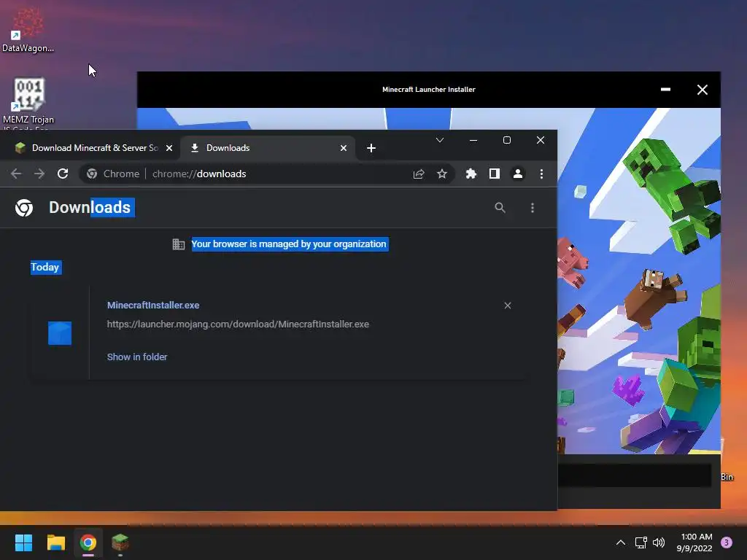Click the Chrome taskbar icon
747x560 pixels.
pos(88,542)
